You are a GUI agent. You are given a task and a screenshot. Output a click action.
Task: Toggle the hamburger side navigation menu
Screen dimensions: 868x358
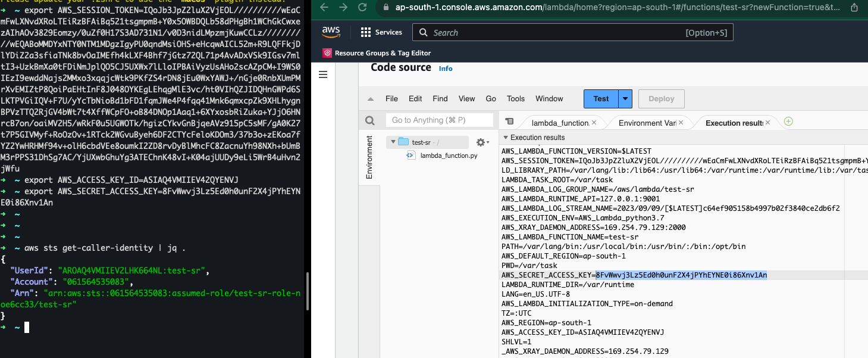point(324,74)
